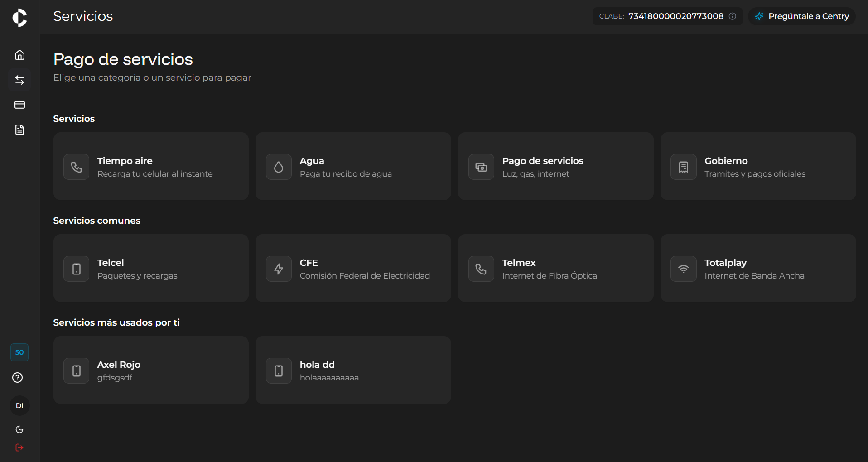Click the water drop icon on Agua
Image resolution: width=868 pixels, height=462 pixels.
279,167
